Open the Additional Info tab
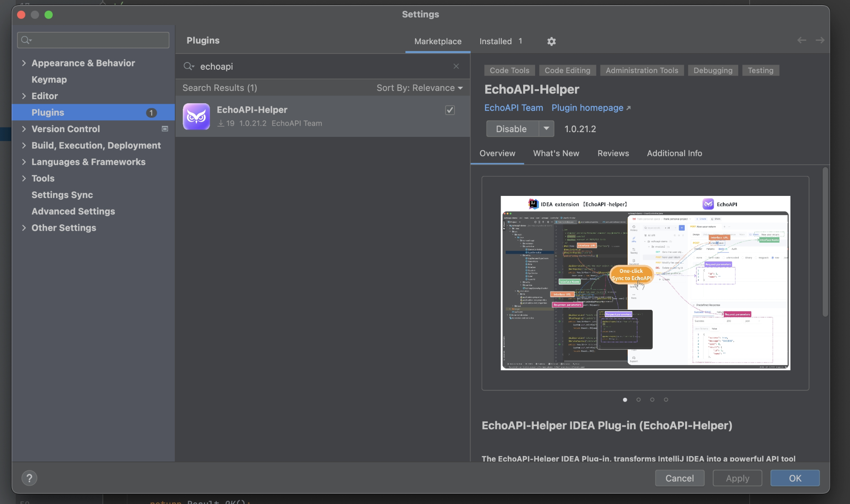Image resolution: width=850 pixels, height=504 pixels. [674, 153]
